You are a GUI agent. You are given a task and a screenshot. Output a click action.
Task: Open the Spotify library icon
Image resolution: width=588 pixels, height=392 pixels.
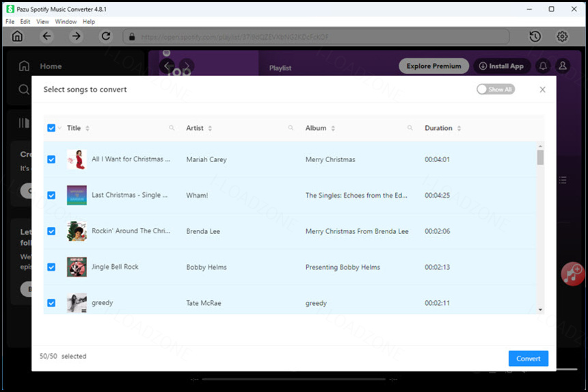click(24, 122)
